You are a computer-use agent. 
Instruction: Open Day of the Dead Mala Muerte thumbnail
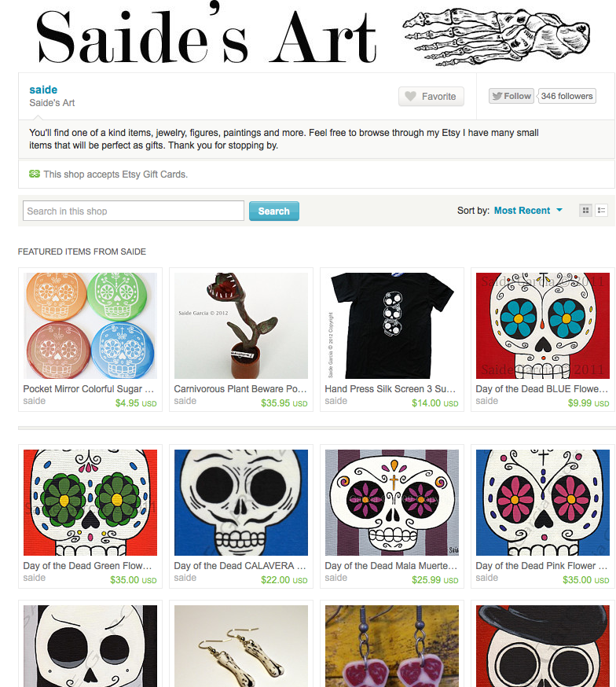(392, 502)
